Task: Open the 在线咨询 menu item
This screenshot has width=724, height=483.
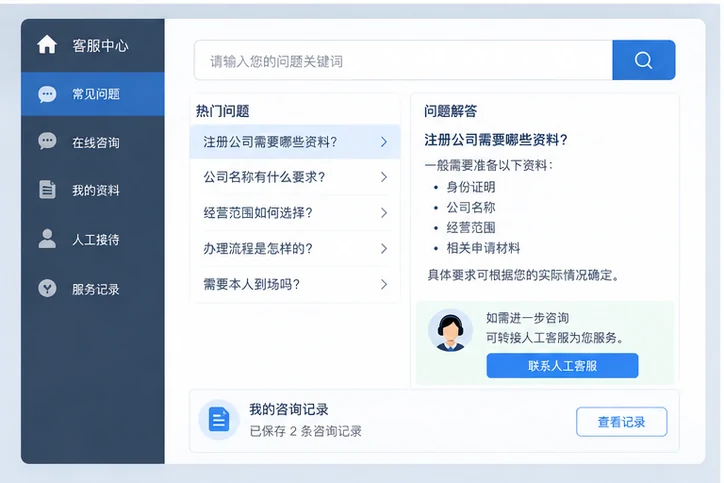Action: pos(93,142)
